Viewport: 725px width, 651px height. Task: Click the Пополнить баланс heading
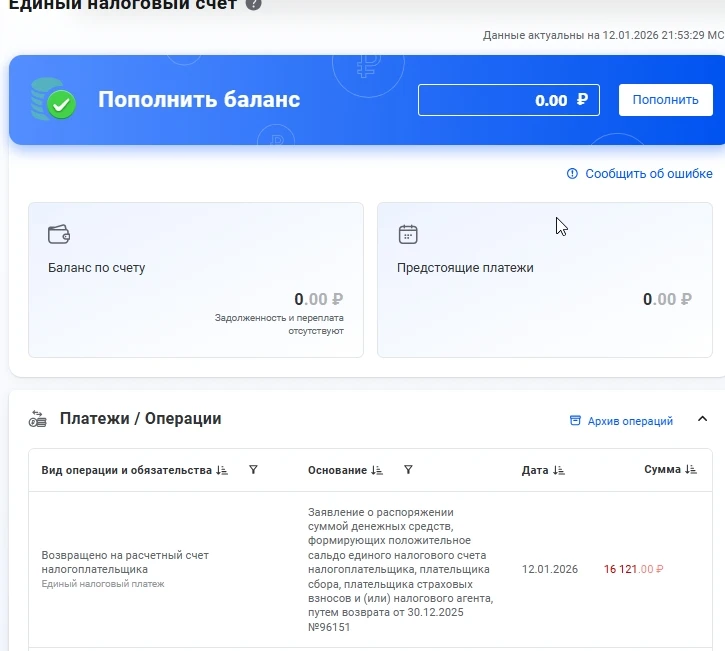click(199, 99)
